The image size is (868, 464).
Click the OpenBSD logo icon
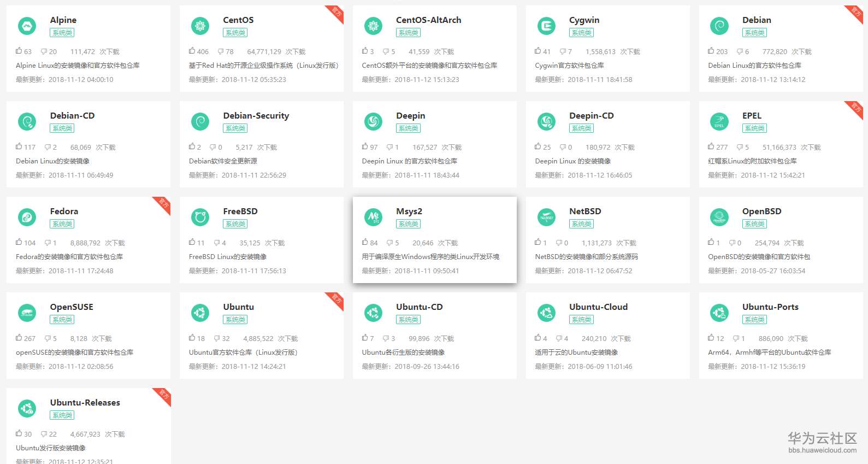tap(719, 217)
